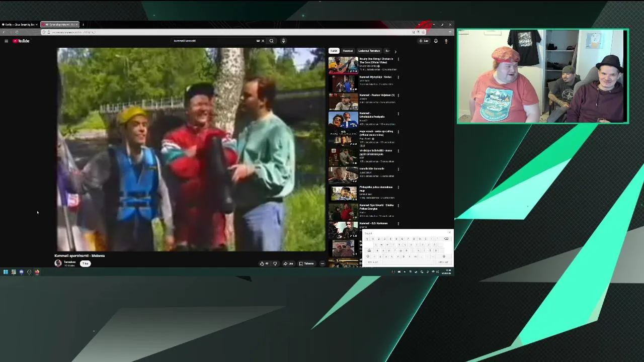Click the video title Kummeli sporttivartti - Melonta
The image size is (644, 362).
tap(79, 255)
